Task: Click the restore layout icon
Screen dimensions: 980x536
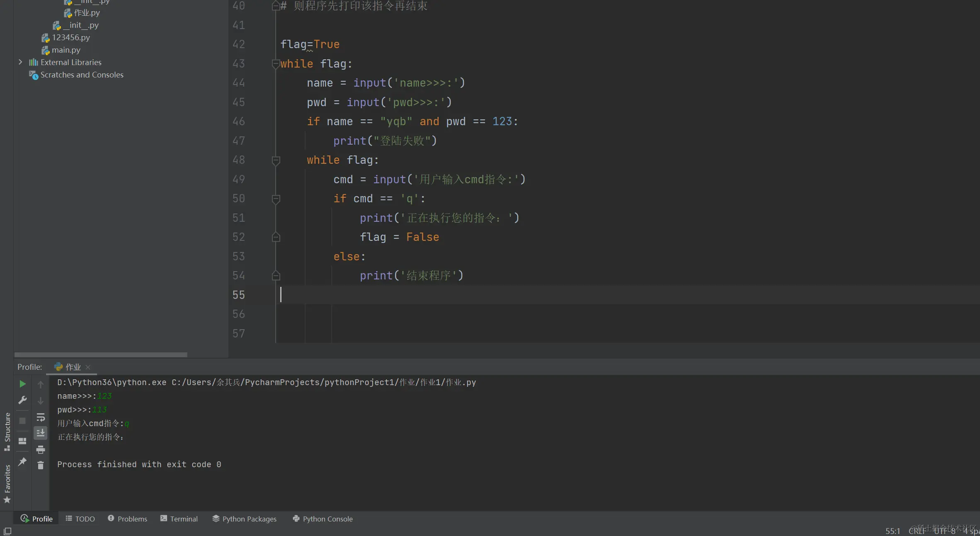Action: click(x=22, y=441)
